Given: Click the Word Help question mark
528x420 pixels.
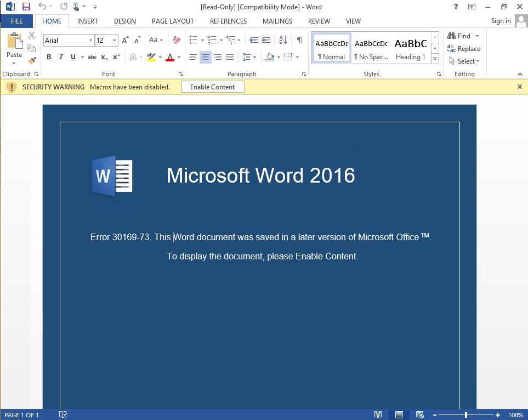Looking at the screenshot, I should pyautogui.click(x=456, y=7).
